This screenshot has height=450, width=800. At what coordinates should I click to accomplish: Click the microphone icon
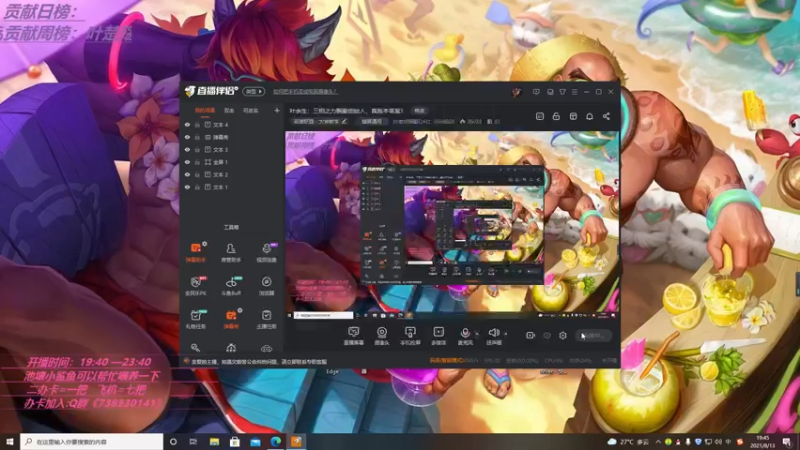pos(465,333)
